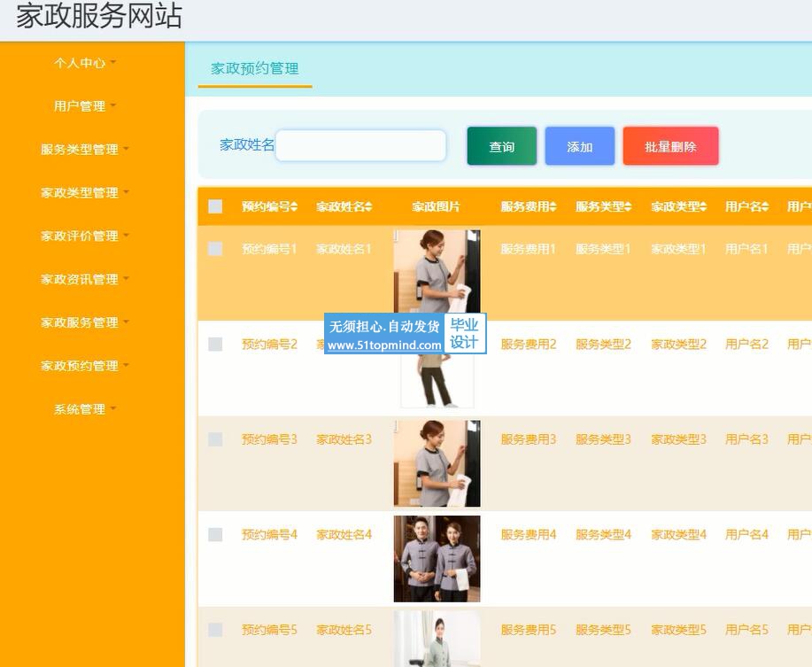This screenshot has width=812, height=667.
Task: Select cell 服务类型2
Action: click(x=603, y=345)
